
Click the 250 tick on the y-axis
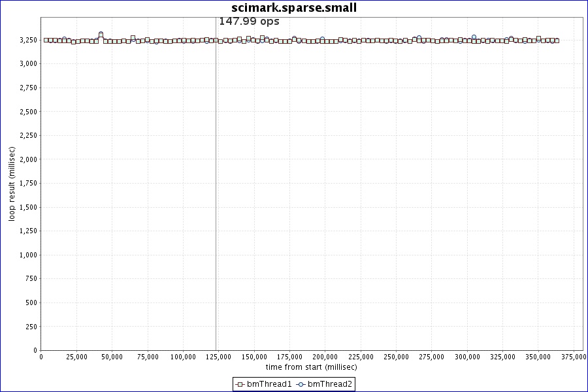[x=31, y=327]
